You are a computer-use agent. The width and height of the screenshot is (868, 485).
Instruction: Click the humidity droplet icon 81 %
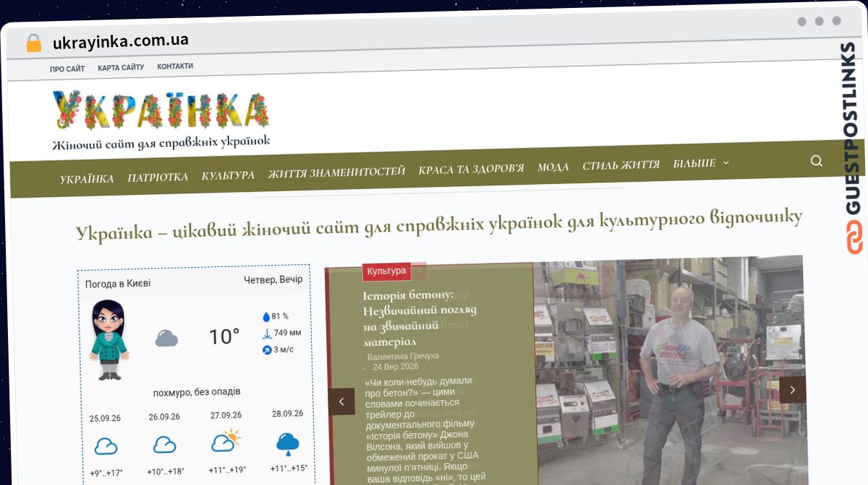pos(265,316)
